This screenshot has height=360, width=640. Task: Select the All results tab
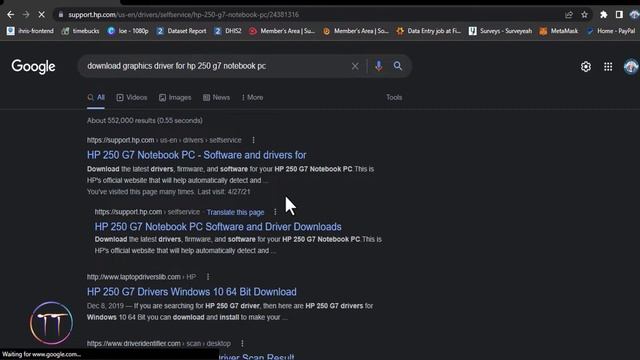coord(96,98)
